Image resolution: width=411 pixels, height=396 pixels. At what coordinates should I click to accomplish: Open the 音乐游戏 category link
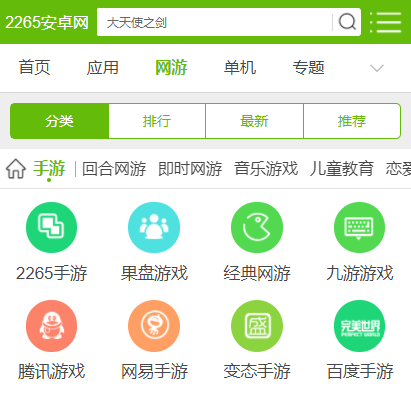(266, 169)
